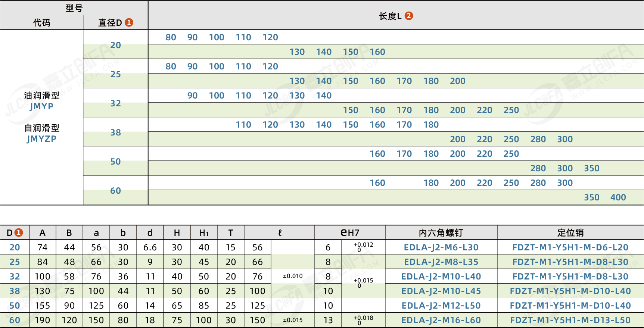
Task: Select D value 50 in the lower dimension table
Action: (x=15, y=306)
